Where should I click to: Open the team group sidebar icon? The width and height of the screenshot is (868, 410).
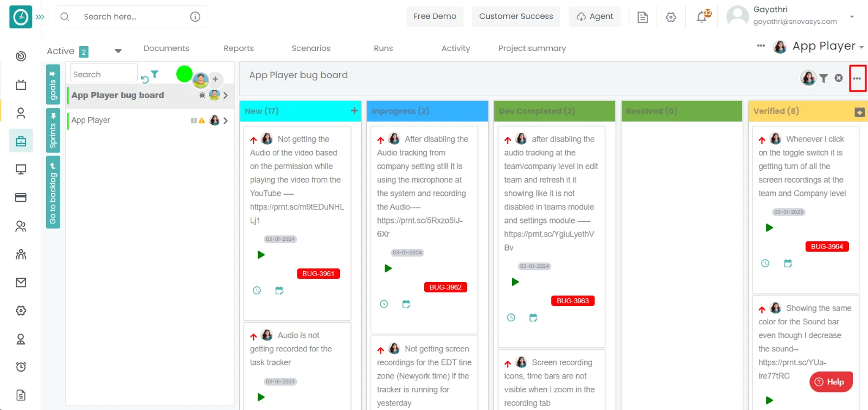click(21, 254)
